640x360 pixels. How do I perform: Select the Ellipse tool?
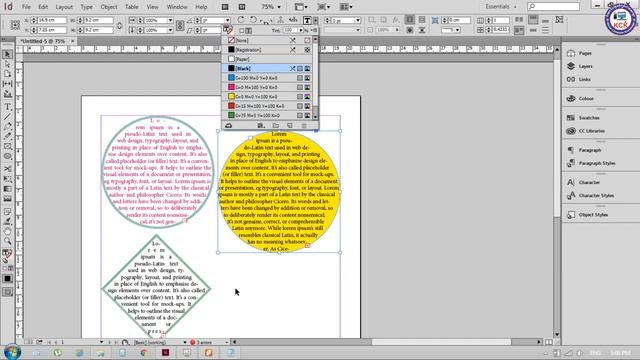[7, 156]
